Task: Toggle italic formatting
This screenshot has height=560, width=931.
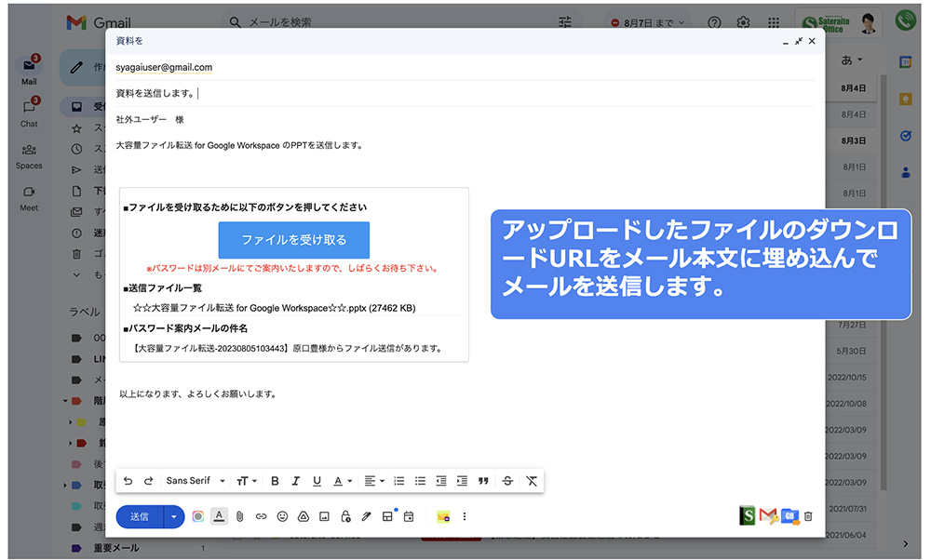Action: (296, 481)
